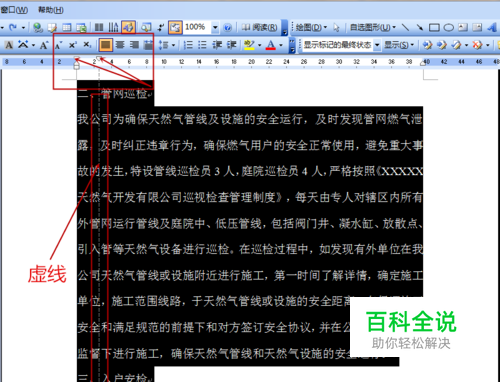Click the heading text 管网巡检
Viewport: 500px width, 382px height.
click(x=124, y=94)
